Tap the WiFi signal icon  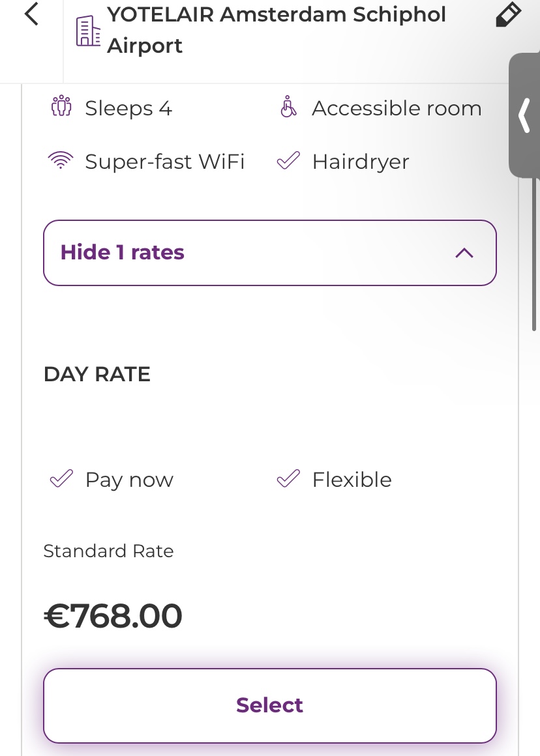click(61, 160)
